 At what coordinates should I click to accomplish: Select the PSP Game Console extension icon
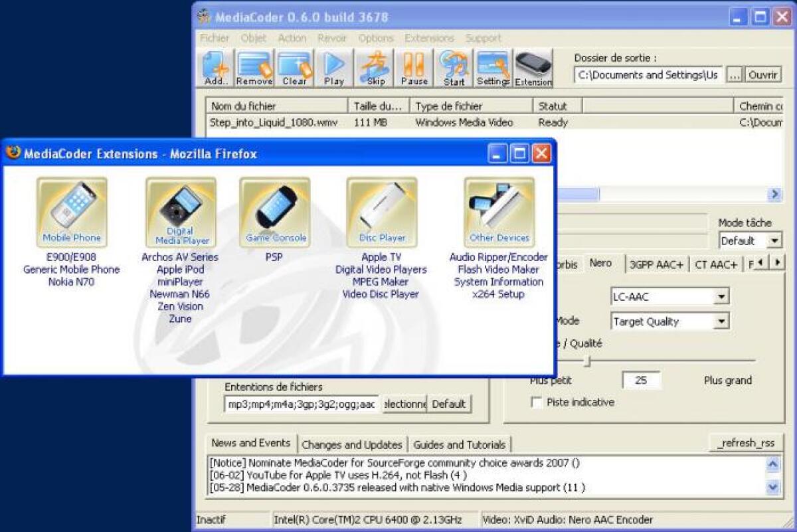point(275,211)
